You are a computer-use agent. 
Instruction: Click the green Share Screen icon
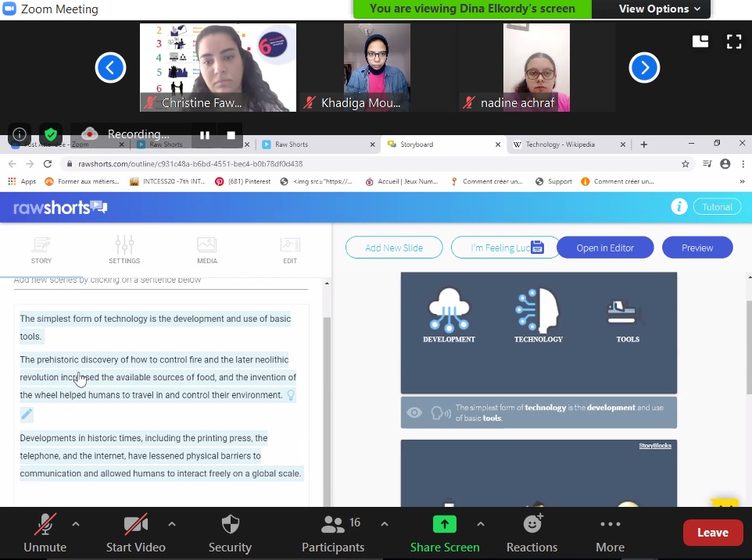tap(444, 524)
